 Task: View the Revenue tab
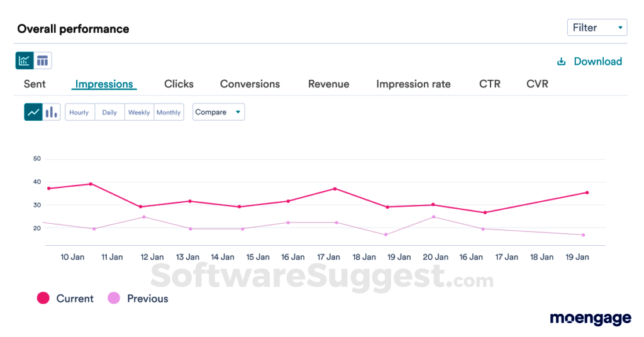[328, 84]
